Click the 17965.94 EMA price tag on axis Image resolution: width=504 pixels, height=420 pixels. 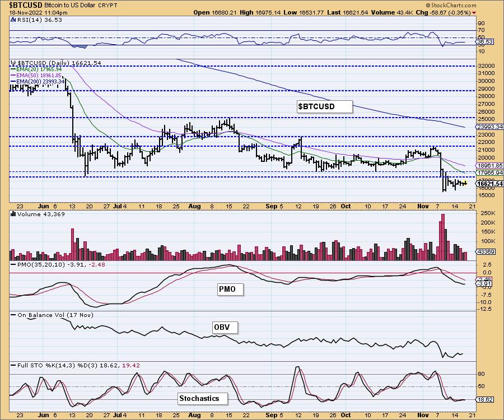pyautogui.click(x=489, y=172)
